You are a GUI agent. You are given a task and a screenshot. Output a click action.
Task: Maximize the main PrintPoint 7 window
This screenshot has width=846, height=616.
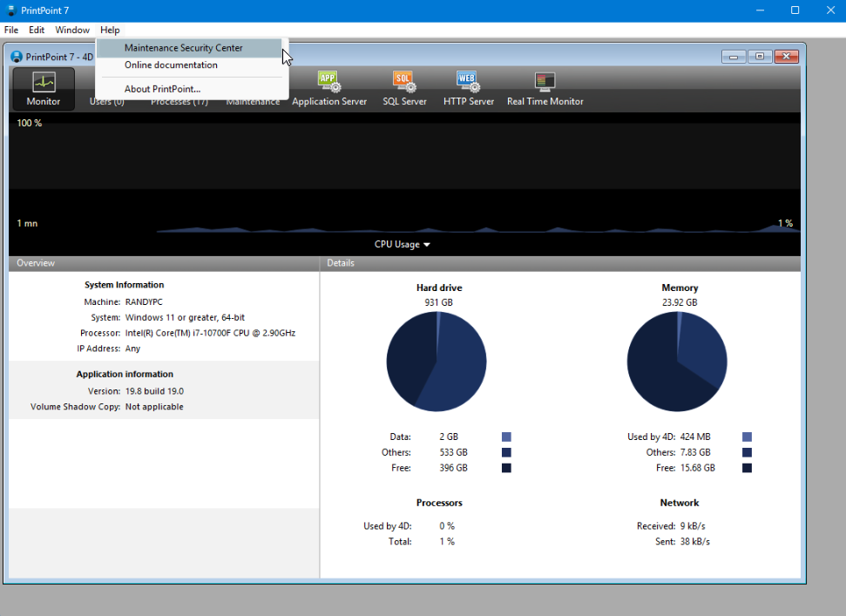coord(795,10)
